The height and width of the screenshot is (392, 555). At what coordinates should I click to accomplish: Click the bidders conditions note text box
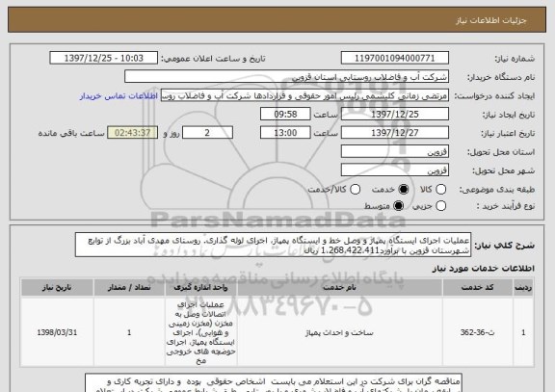point(274,382)
